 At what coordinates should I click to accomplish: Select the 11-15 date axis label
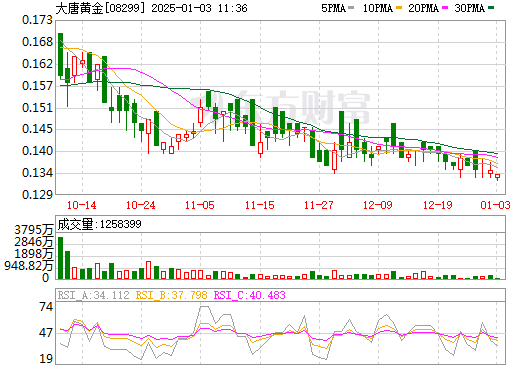260,205
